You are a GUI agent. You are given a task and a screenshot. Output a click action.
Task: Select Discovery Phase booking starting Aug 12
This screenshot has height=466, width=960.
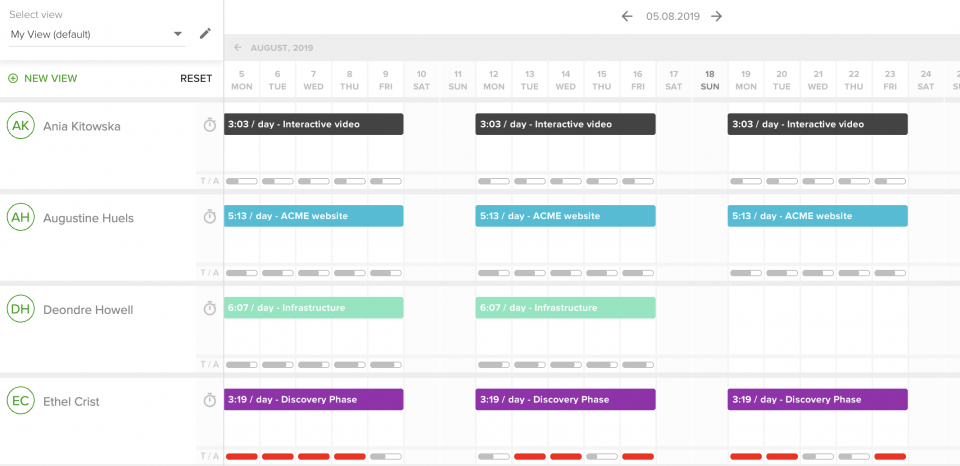coord(565,400)
